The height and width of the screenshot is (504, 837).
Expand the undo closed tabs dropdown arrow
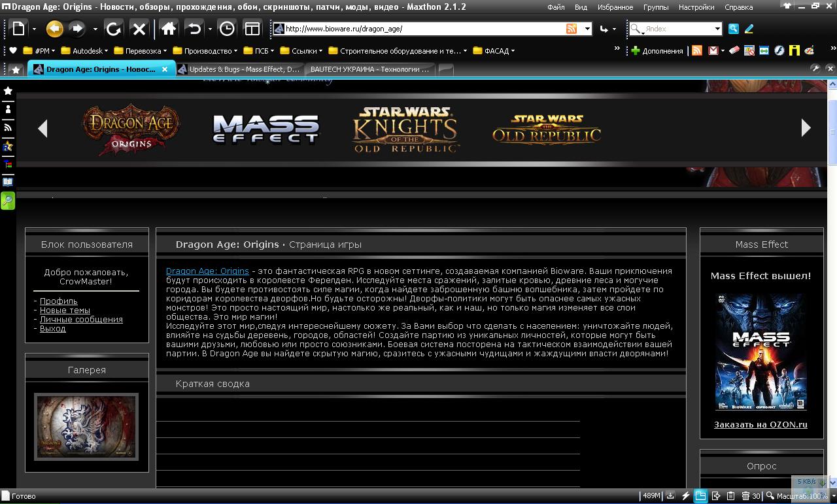tap(210, 29)
